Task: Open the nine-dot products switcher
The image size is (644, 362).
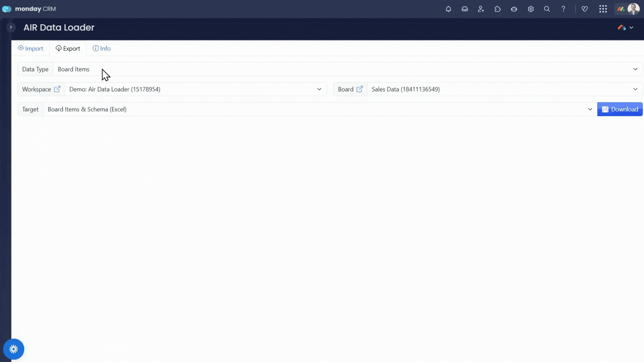Action: coord(603,9)
